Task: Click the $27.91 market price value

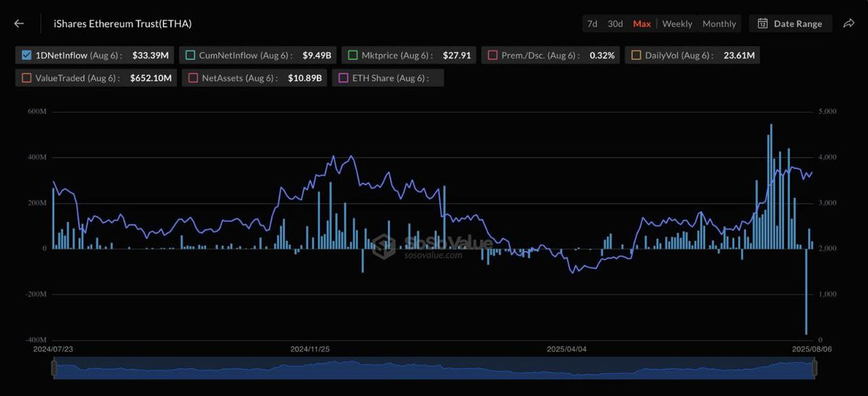Action: [456, 55]
